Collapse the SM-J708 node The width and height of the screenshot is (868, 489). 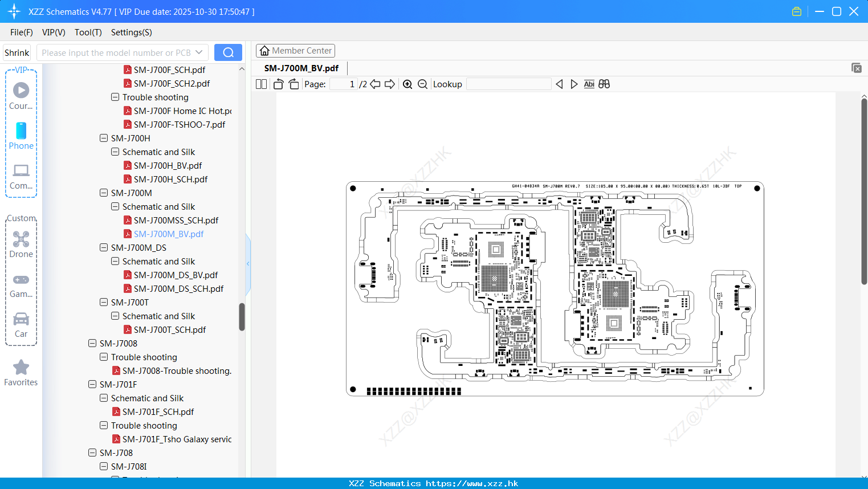click(x=92, y=453)
